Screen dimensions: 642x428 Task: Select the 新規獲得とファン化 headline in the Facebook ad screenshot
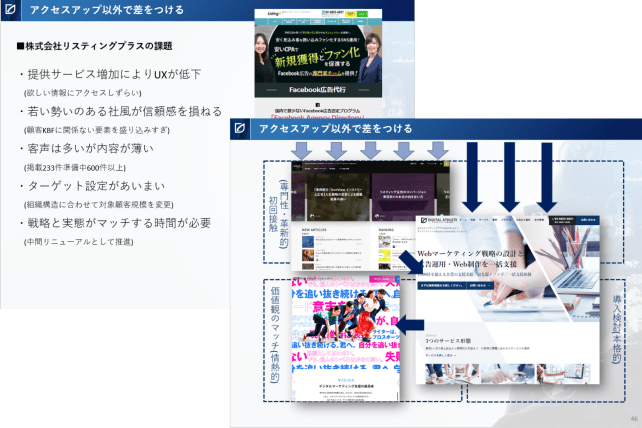pyautogui.click(x=317, y=57)
